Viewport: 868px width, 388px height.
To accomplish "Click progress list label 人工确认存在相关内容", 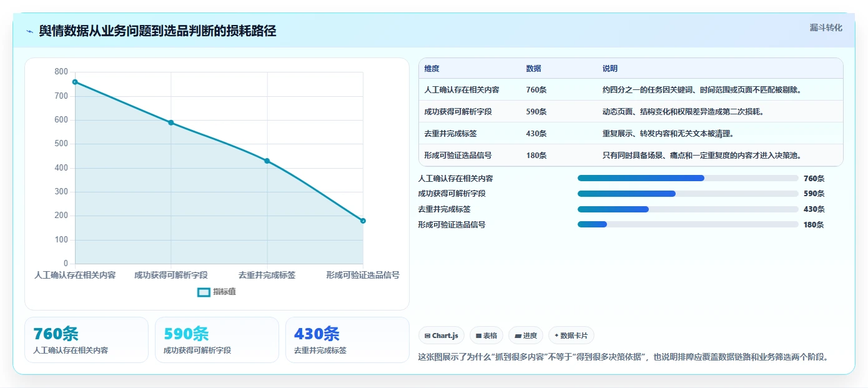I will (455, 179).
